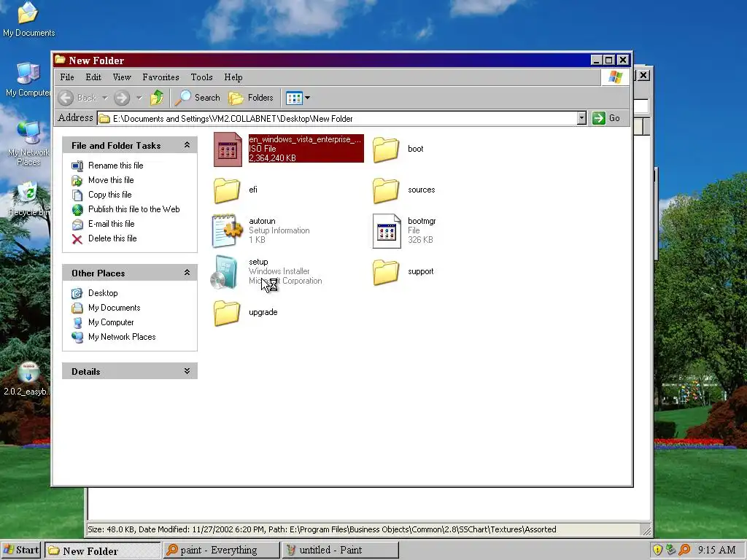Open the Help menu
Image resolution: width=747 pixels, height=560 pixels.
[233, 77]
